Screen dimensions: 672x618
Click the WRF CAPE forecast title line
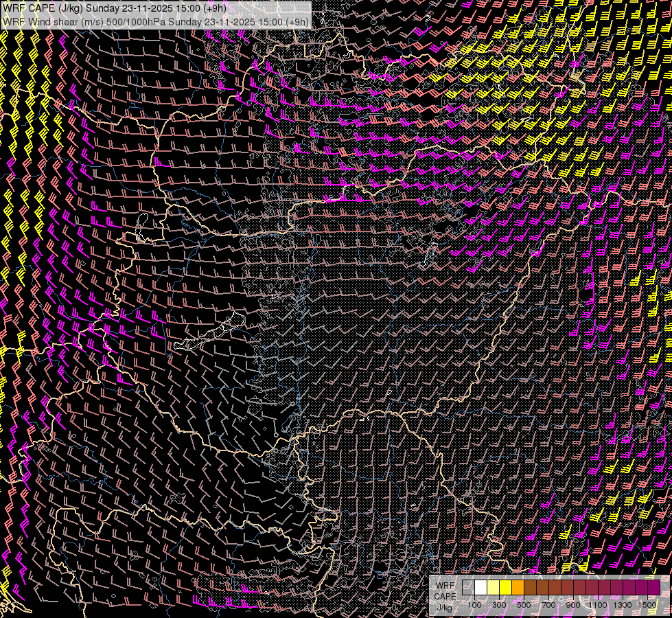[115, 8]
